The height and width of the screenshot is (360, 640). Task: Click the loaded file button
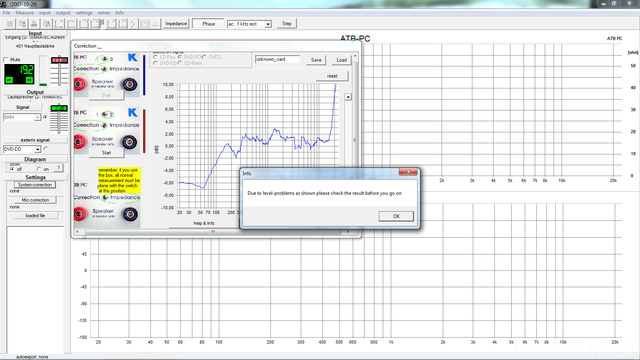(35, 215)
